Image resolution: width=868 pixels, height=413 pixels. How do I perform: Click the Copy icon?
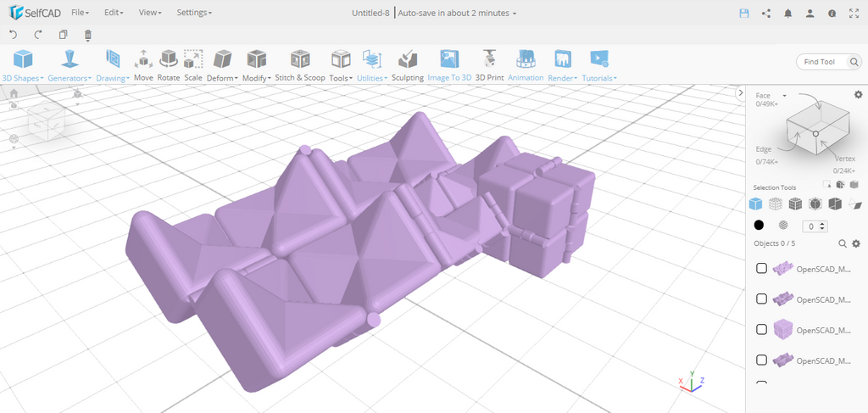pos(63,35)
